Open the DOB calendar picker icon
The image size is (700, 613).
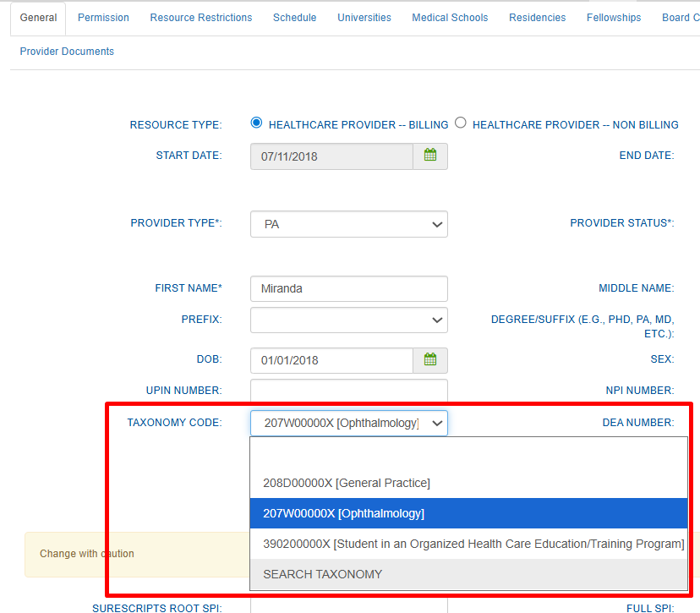430,360
